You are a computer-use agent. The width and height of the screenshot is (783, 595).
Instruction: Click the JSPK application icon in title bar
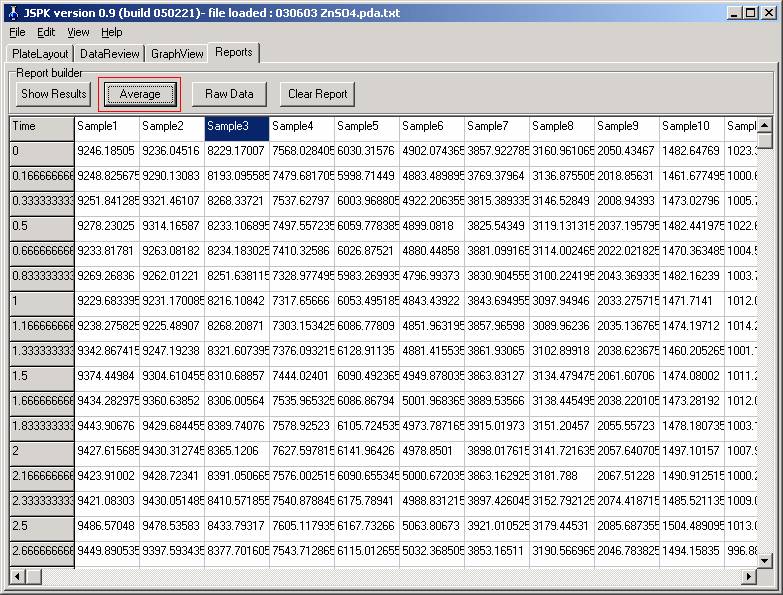14,12
